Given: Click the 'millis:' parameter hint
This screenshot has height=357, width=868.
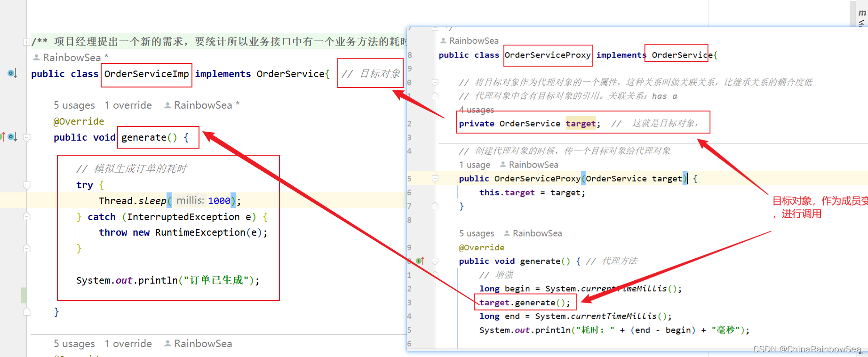Looking at the screenshot, I should (190, 200).
